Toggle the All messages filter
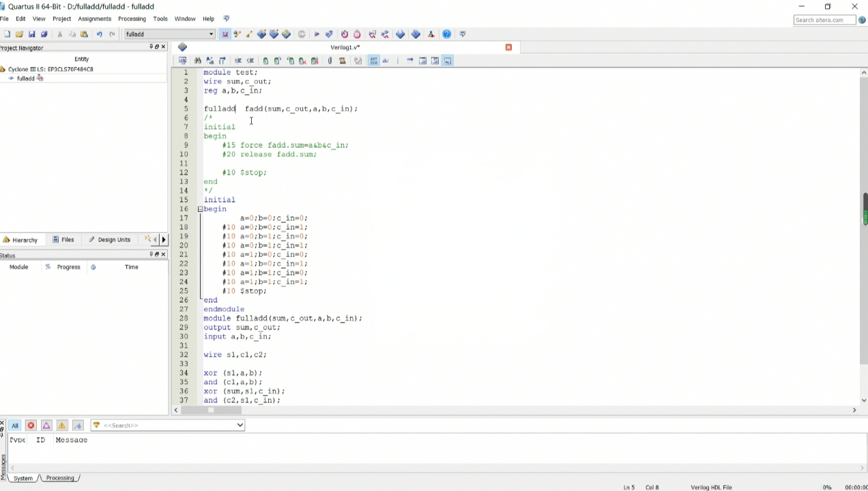This screenshot has height=491, width=868. [x=14, y=426]
